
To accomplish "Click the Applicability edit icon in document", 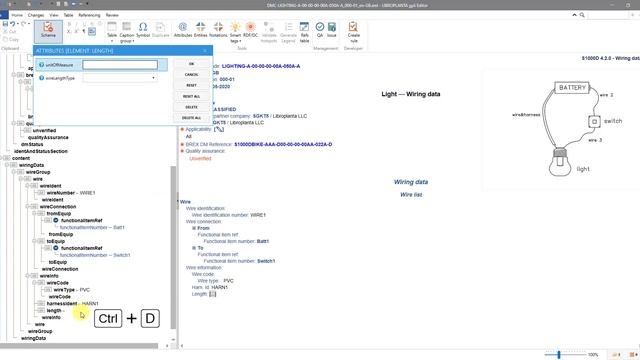I will (219, 129).
